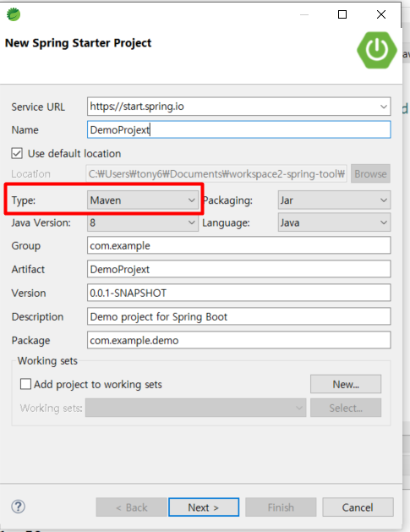Click into the Version field 0.0.1-SNAPSHOT
This screenshot has width=410, height=532.
tap(238, 293)
